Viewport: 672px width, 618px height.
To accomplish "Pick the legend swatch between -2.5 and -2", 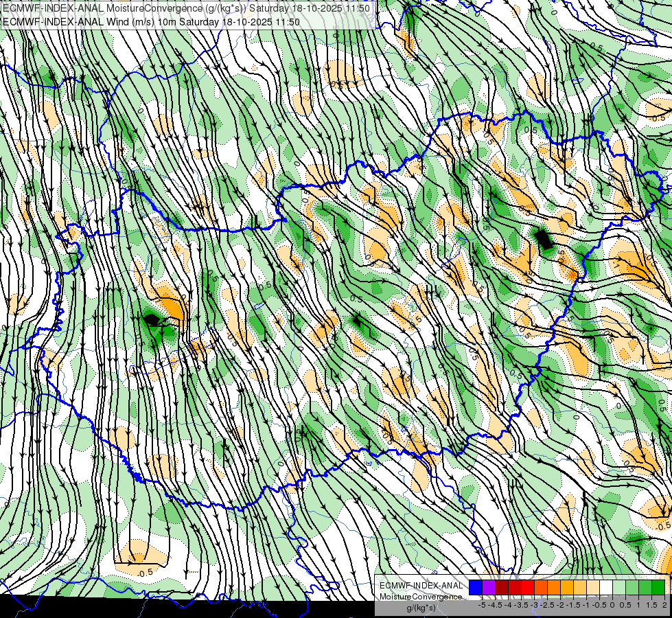I will click(554, 587).
